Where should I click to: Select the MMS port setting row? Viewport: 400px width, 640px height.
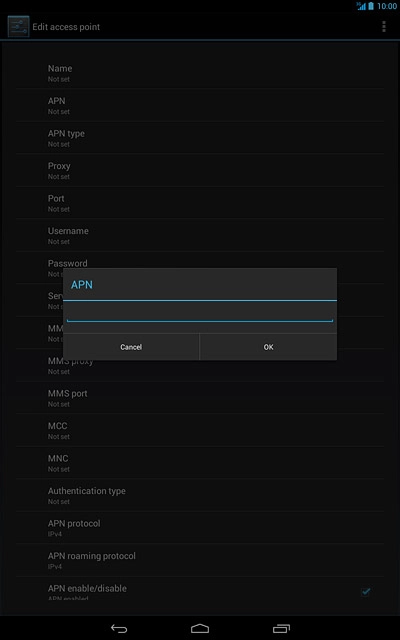[200, 398]
